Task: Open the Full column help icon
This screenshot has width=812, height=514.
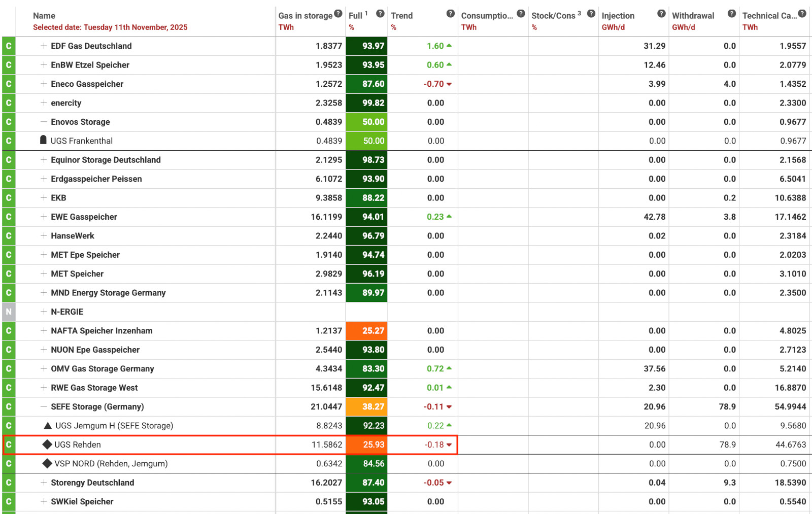Action: (380, 14)
